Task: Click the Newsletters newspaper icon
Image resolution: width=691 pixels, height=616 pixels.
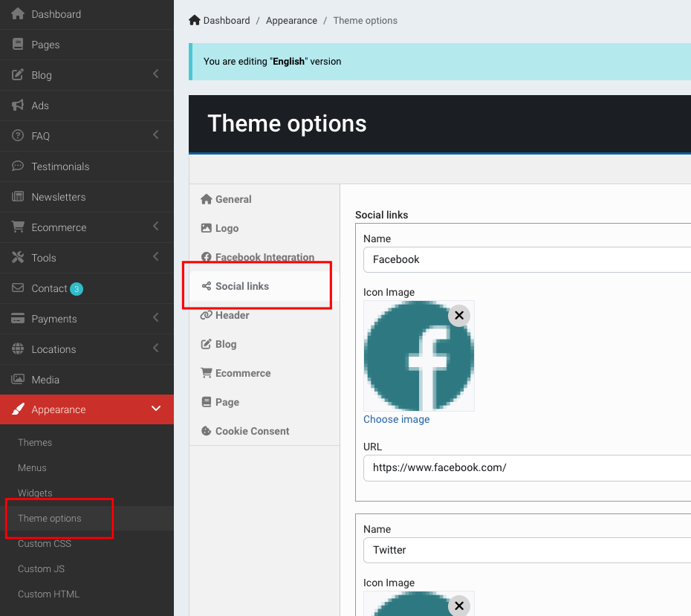Action: (x=18, y=196)
